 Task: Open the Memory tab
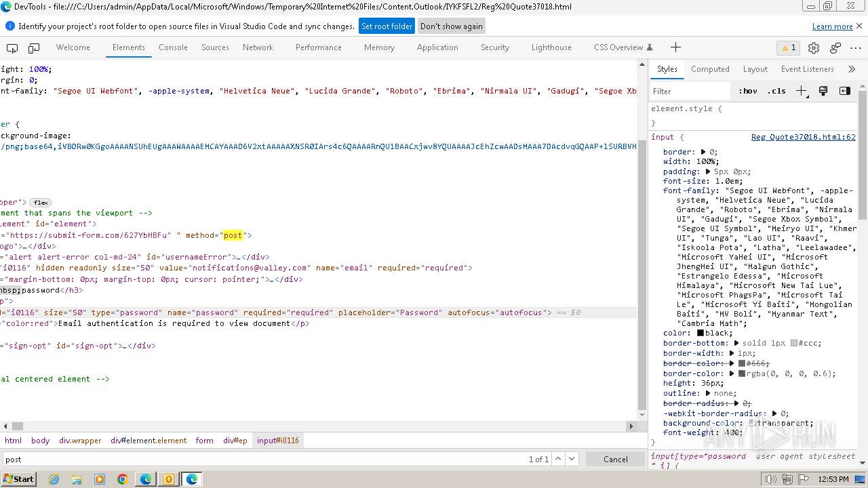click(379, 47)
